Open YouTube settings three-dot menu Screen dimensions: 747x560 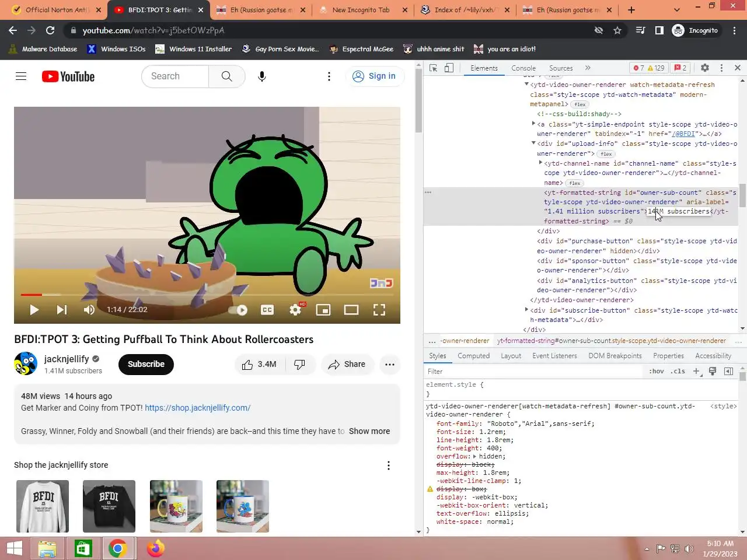pos(329,76)
